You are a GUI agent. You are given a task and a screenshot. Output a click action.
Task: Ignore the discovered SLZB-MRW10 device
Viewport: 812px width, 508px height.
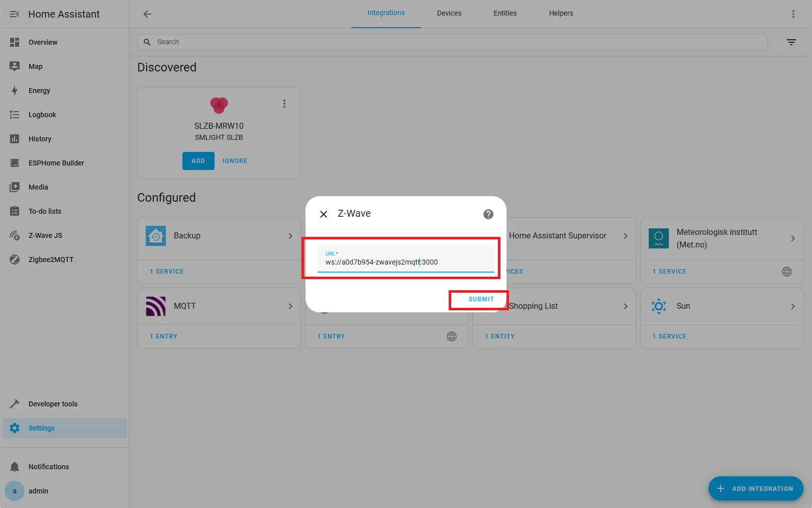point(235,160)
